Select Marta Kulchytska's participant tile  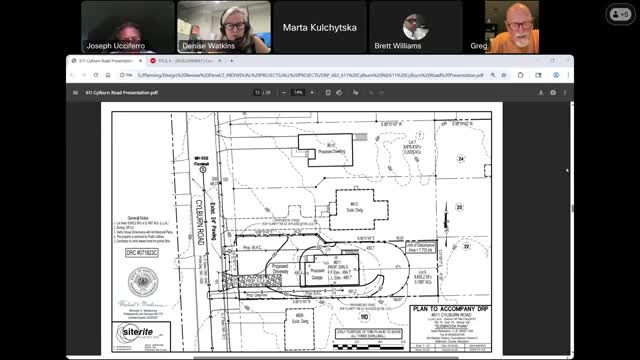tap(320, 27)
